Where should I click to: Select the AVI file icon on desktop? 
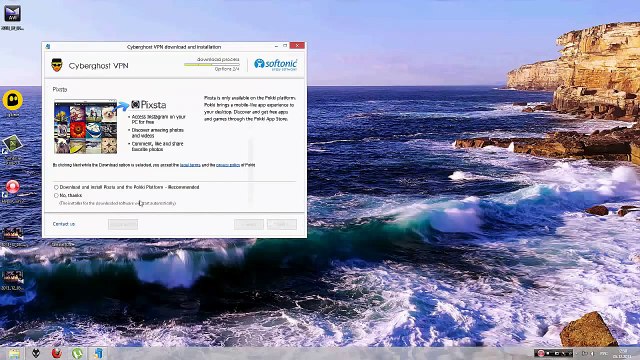(12, 13)
